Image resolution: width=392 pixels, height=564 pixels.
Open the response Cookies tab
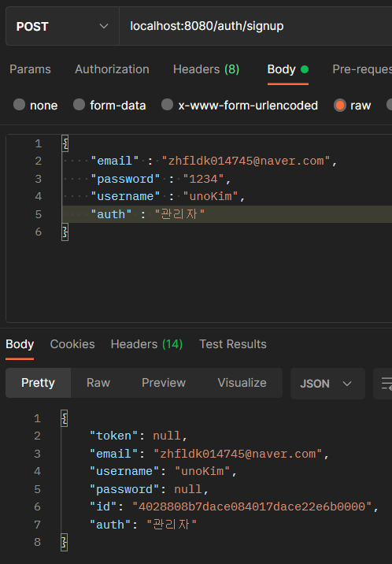coord(72,344)
